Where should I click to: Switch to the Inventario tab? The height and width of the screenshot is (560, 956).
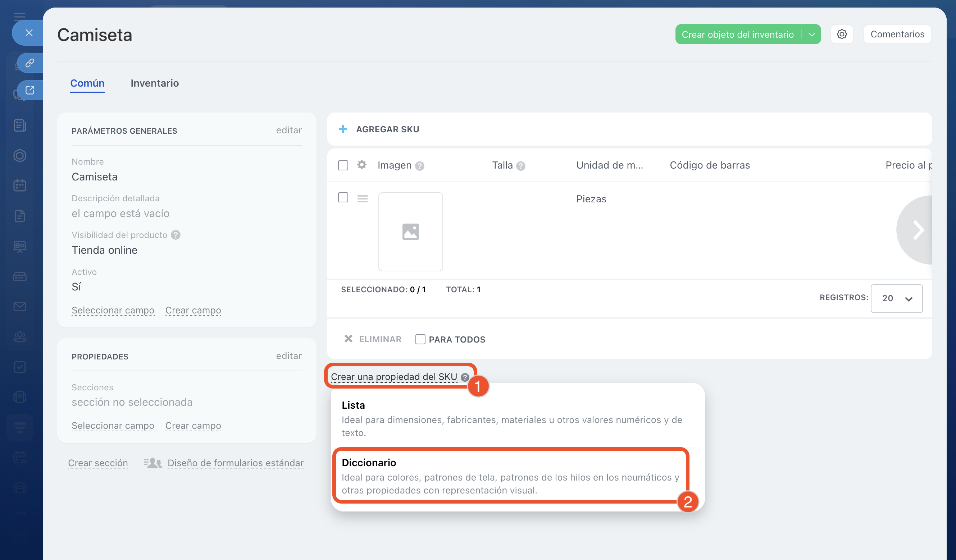tap(154, 83)
